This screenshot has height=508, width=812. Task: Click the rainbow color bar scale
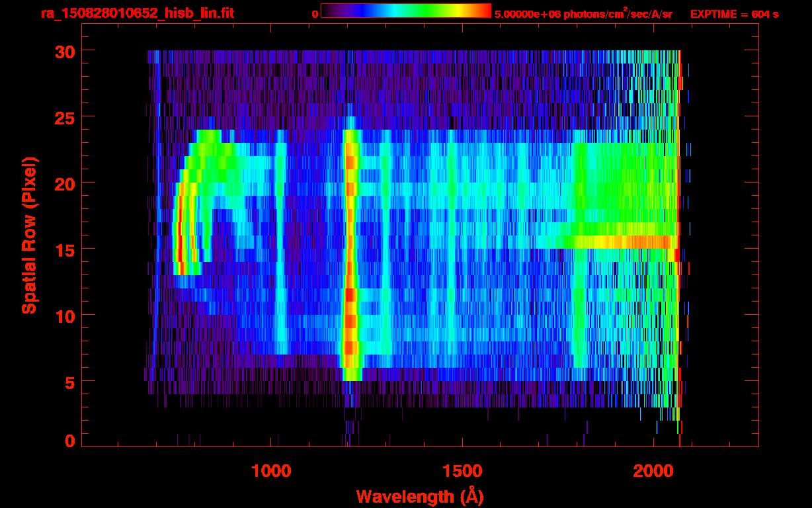tap(406, 11)
